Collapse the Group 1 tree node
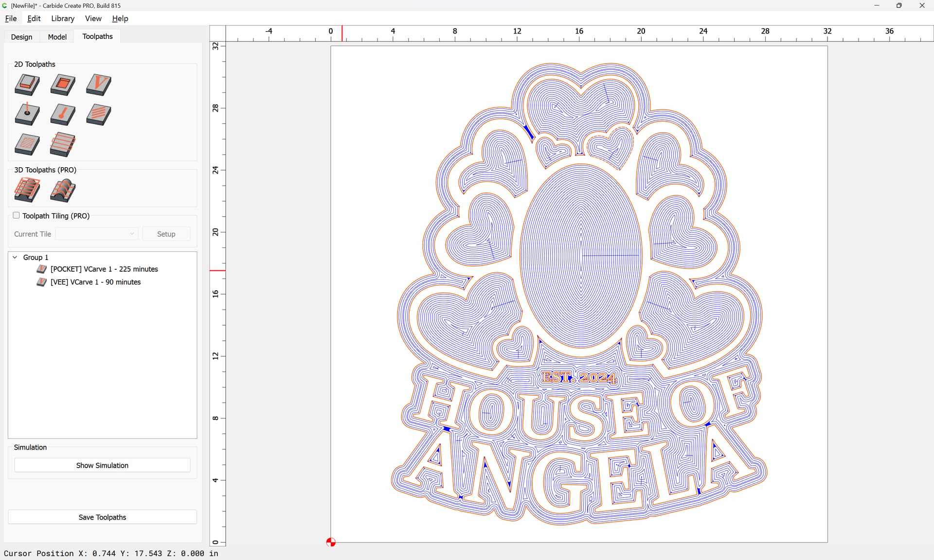Screen dimensions: 934x560 (x=15, y=257)
